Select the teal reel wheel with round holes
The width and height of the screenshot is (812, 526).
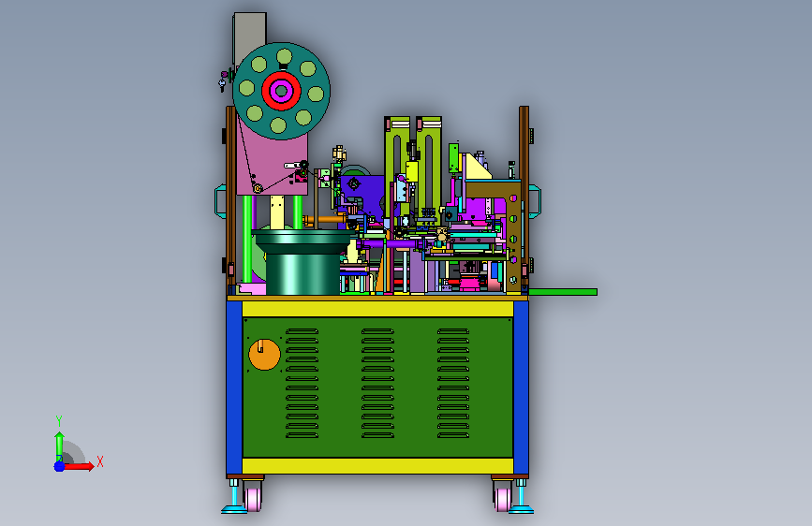click(x=281, y=91)
